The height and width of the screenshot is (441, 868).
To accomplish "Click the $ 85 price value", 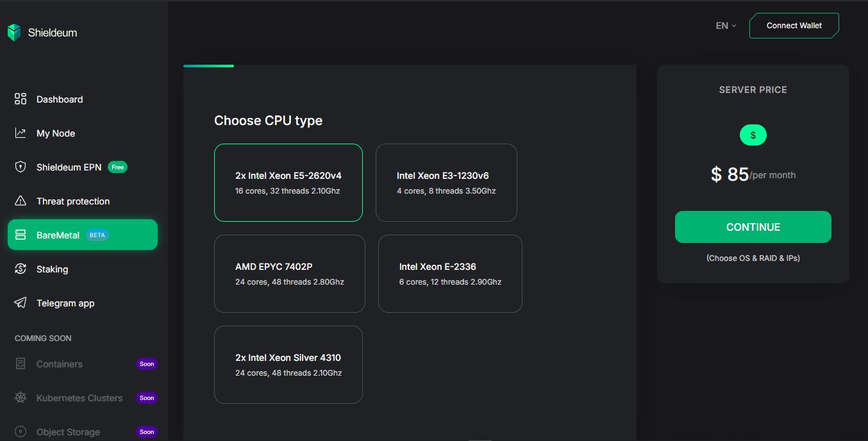I will click(730, 174).
